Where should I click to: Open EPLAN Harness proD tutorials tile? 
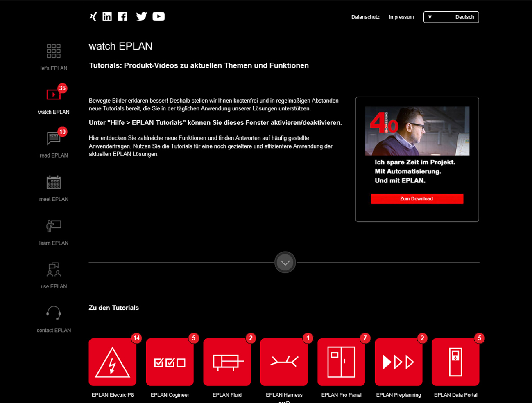[284, 362]
